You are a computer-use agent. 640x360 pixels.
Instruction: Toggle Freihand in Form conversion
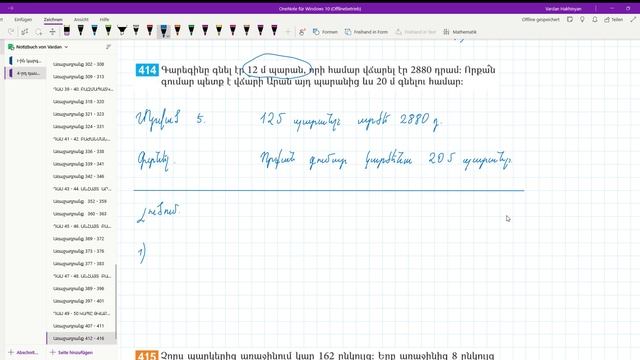(366, 32)
